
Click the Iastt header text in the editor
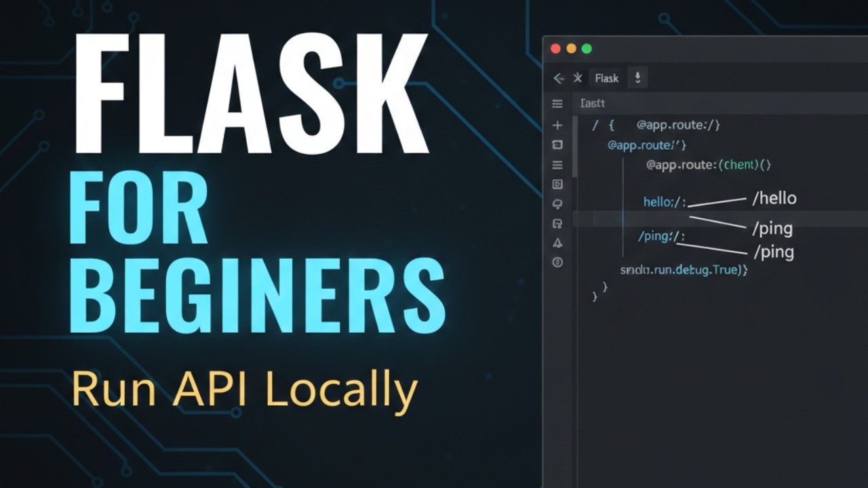[x=592, y=104]
